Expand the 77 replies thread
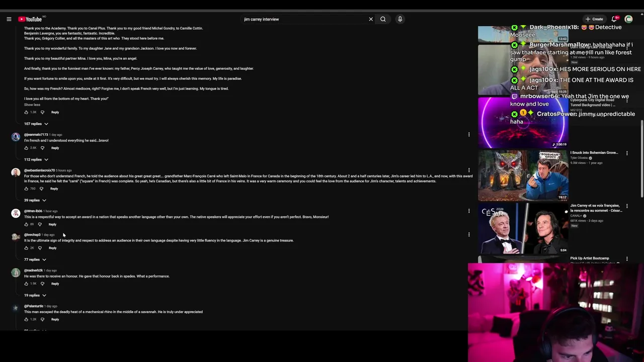Screen dimensions: 644x362 (x=35, y=259)
